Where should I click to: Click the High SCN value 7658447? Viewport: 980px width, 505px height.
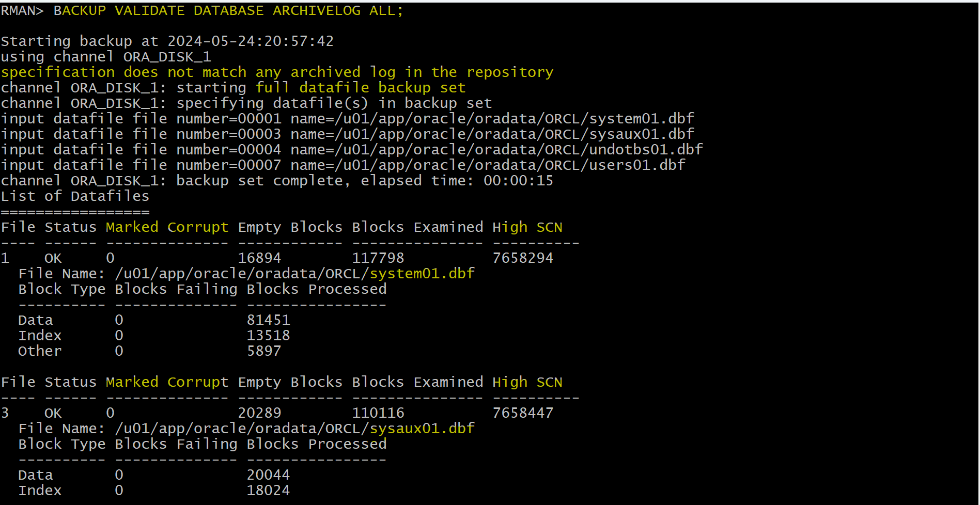523,413
